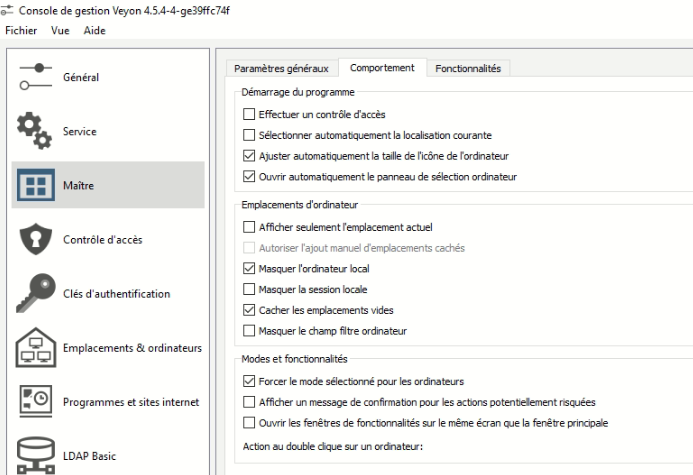Image resolution: width=693 pixels, height=475 pixels.
Task: Go to Emplacements & ordinateurs label
Action: [x=132, y=348]
